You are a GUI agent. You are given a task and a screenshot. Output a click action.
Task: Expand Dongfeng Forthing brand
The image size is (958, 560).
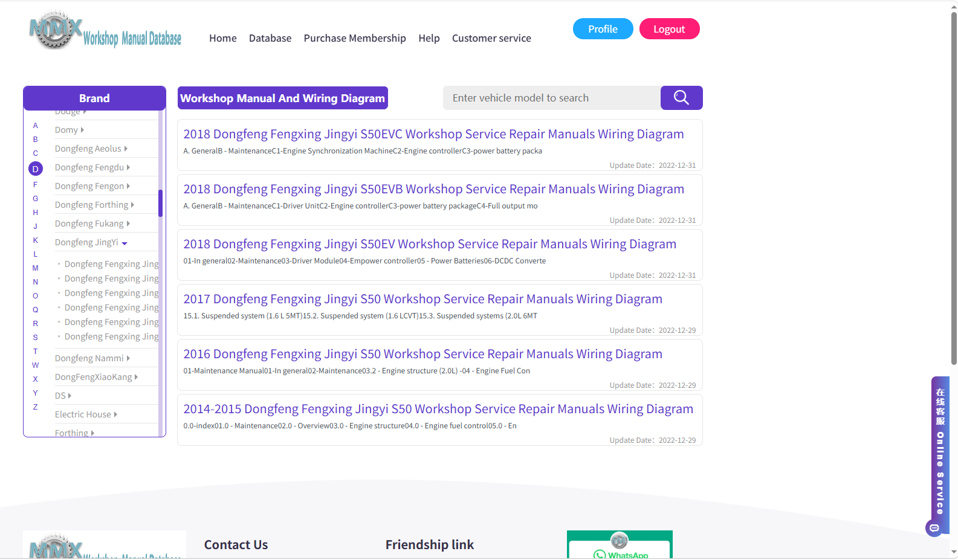click(x=95, y=205)
